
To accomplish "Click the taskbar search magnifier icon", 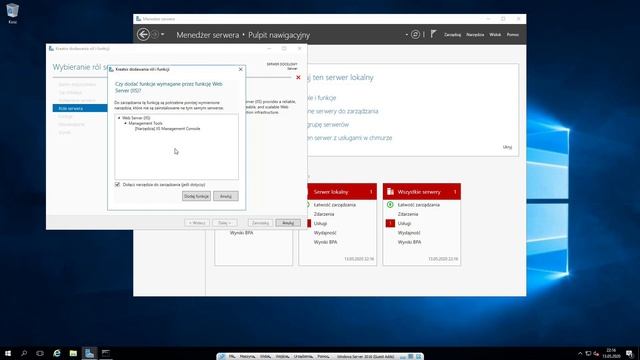I will (24, 353).
